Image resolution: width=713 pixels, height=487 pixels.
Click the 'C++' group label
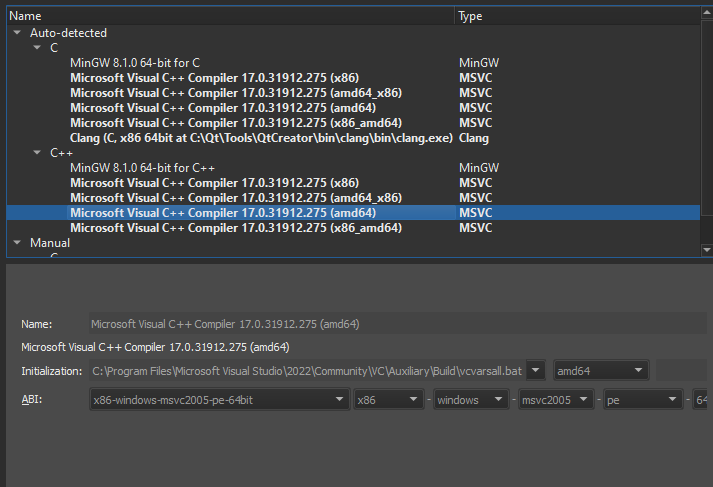(x=61, y=153)
